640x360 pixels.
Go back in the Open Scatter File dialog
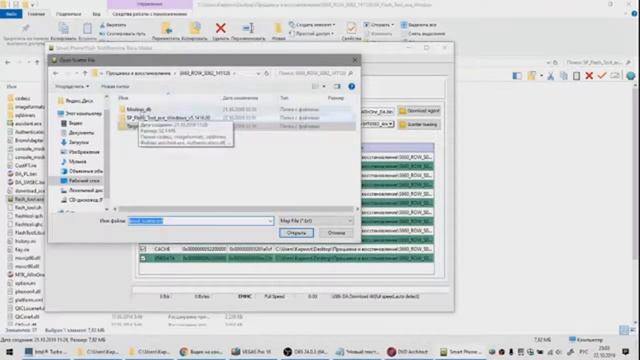click(x=56, y=73)
